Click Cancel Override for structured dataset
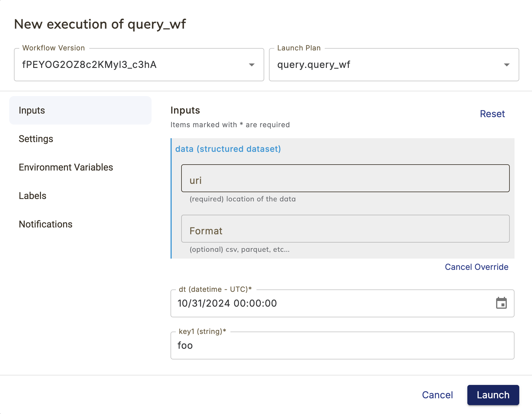The height and width of the screenshot is (414, 532). pos(476,267)
